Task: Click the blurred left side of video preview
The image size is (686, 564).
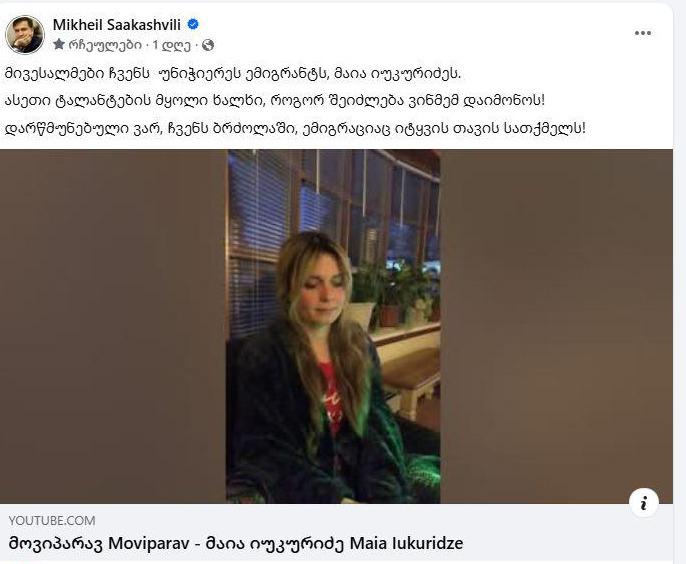Action: 113,326
